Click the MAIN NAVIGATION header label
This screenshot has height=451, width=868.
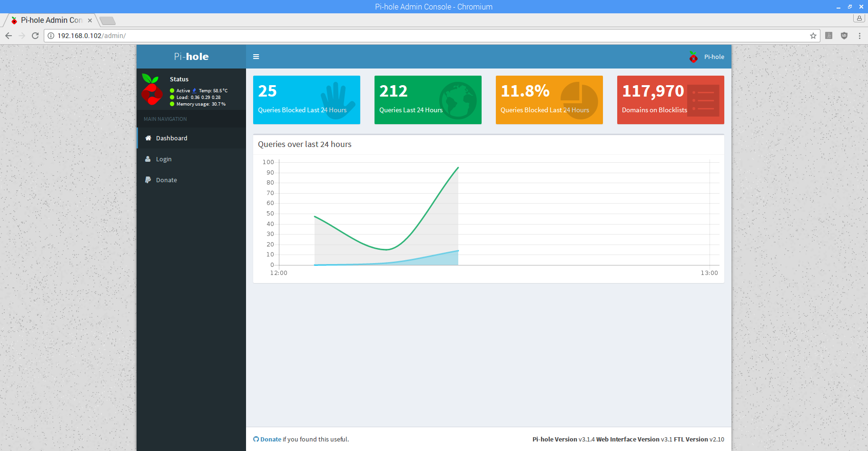(165, 119)
